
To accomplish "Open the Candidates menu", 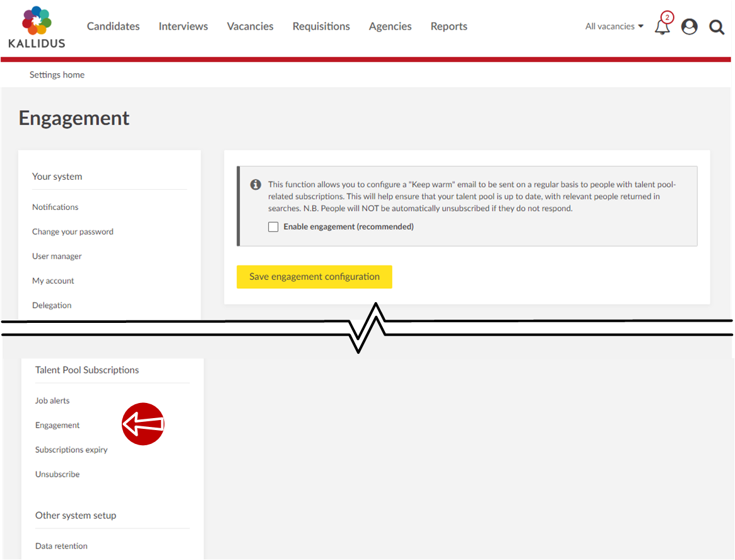I will (114, 26).
